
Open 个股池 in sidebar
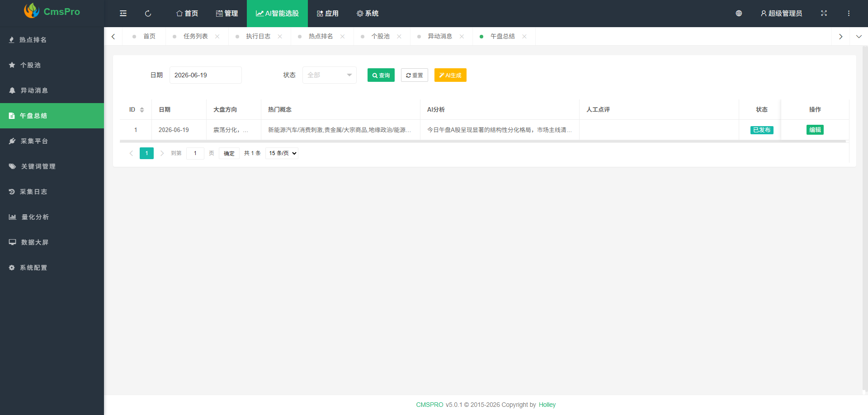[x=52, y=65]
